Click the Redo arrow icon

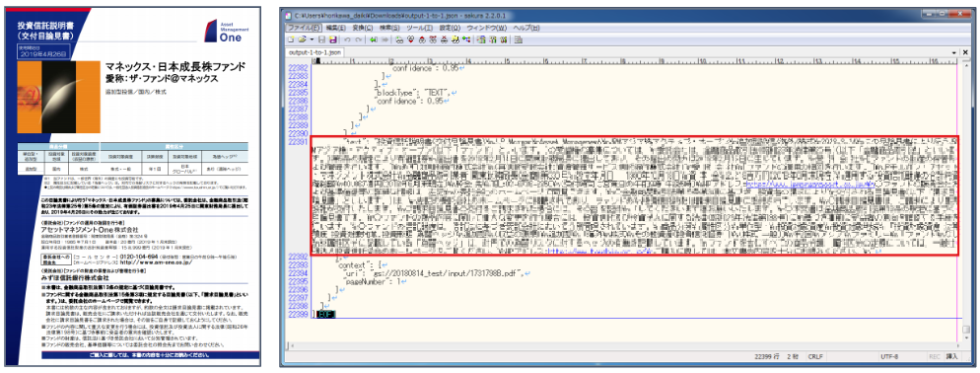(x=359, y=39)
